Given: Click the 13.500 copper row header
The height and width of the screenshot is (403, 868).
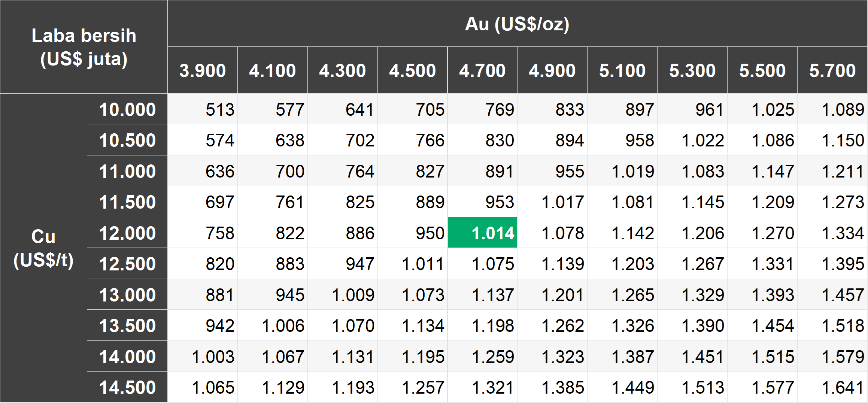Looking at the screenshot, I should coord(127,325).
